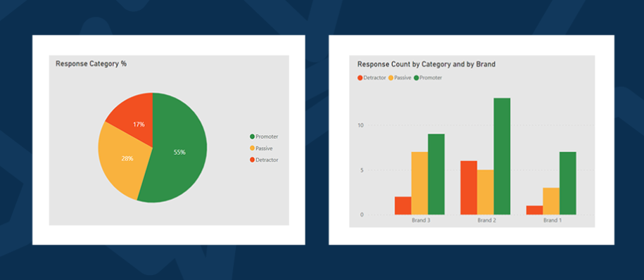Click the 0 value on y-axis
The width and height of the screenshot is (644, 280).
[x=362, y=215]
